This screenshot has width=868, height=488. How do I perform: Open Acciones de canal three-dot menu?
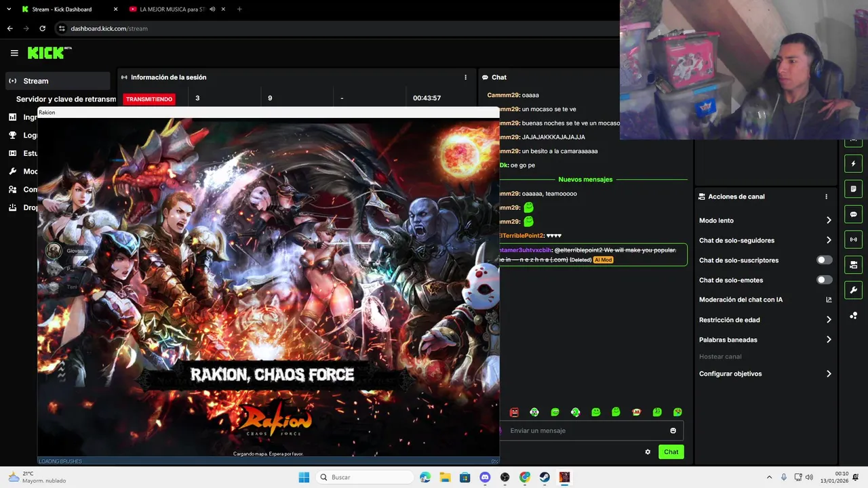coord(826,197)
